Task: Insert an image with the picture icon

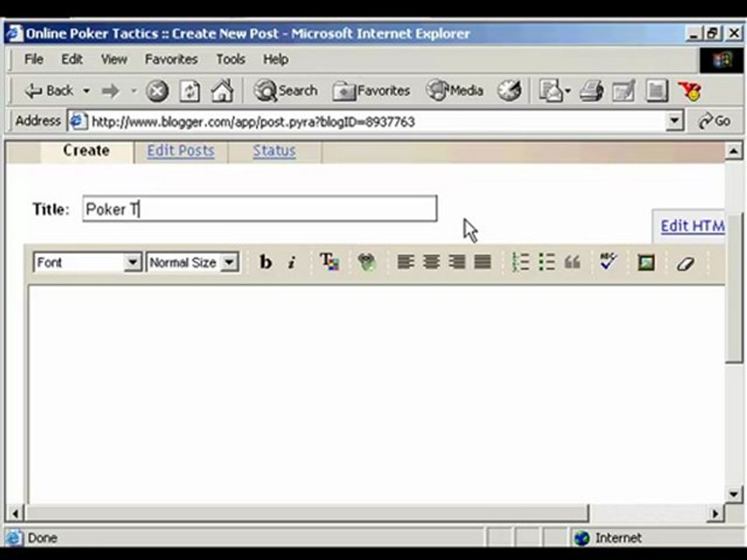Action: click(x=646, y=262)
